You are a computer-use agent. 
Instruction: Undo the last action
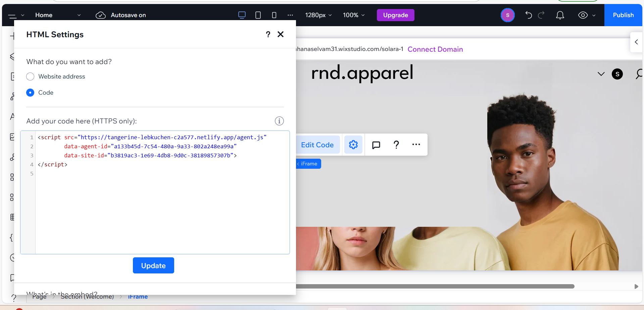tap(529, 15)
